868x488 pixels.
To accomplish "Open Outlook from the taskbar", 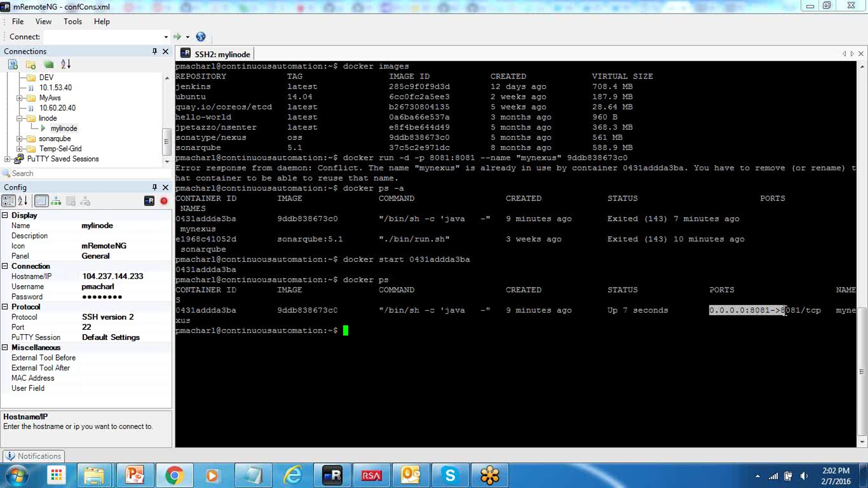I will pyautogui.click(x=410, y=475).
